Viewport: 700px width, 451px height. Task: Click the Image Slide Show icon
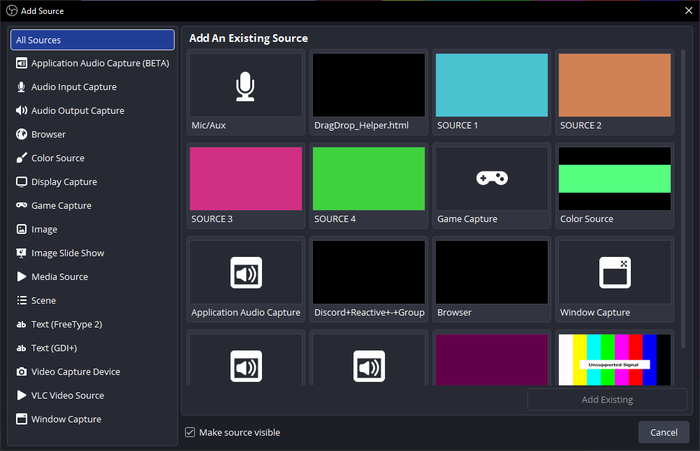21,253
